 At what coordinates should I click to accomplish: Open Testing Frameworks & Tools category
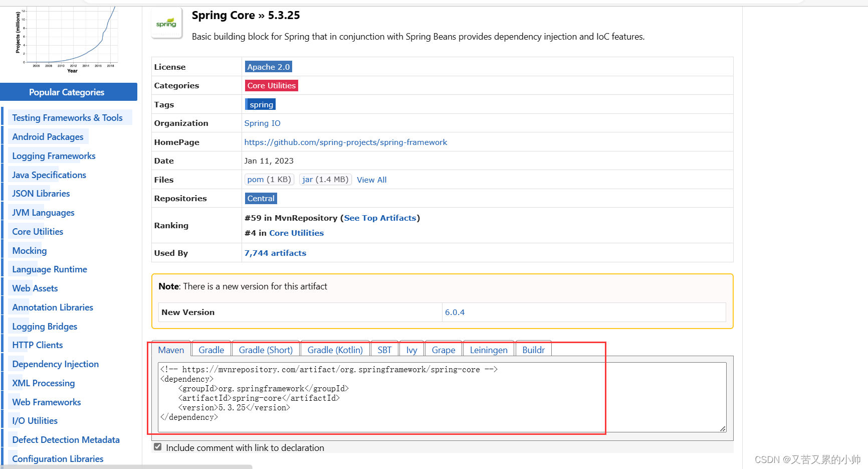(x=67, y=117)
